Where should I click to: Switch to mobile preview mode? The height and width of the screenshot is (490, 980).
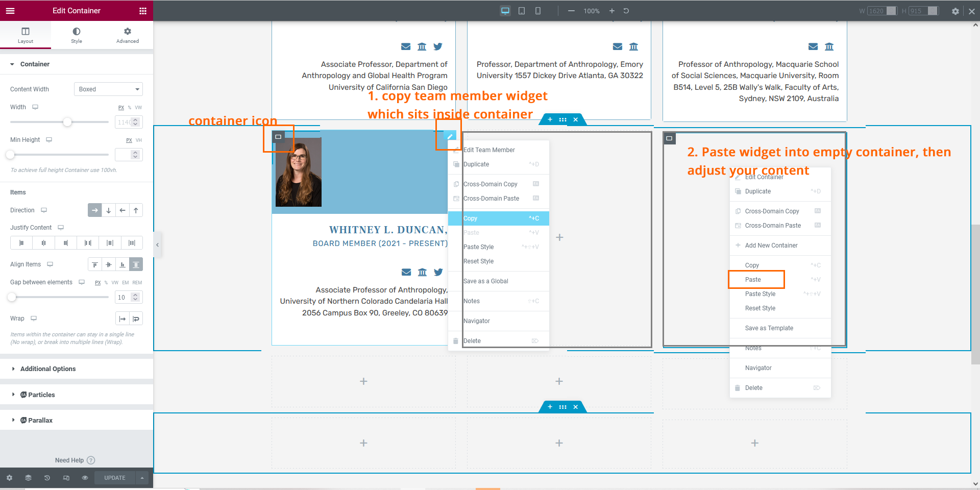point(538,11)
